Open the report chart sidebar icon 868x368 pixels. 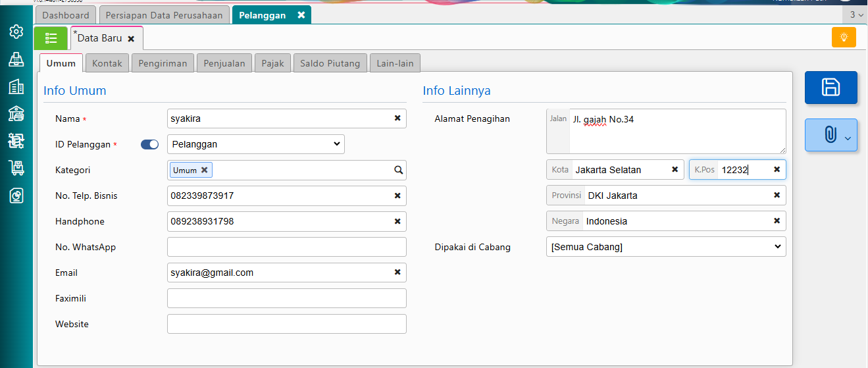coord(16,195)
